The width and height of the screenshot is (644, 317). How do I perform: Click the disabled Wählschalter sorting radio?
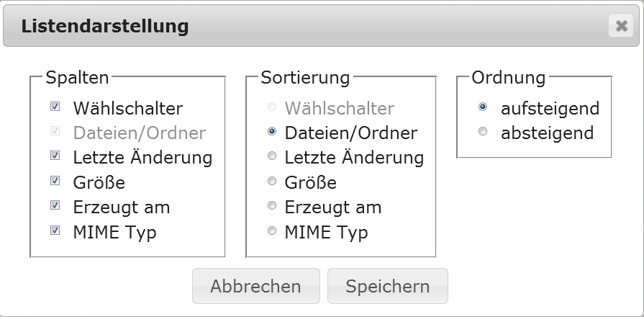pos(271,107)
